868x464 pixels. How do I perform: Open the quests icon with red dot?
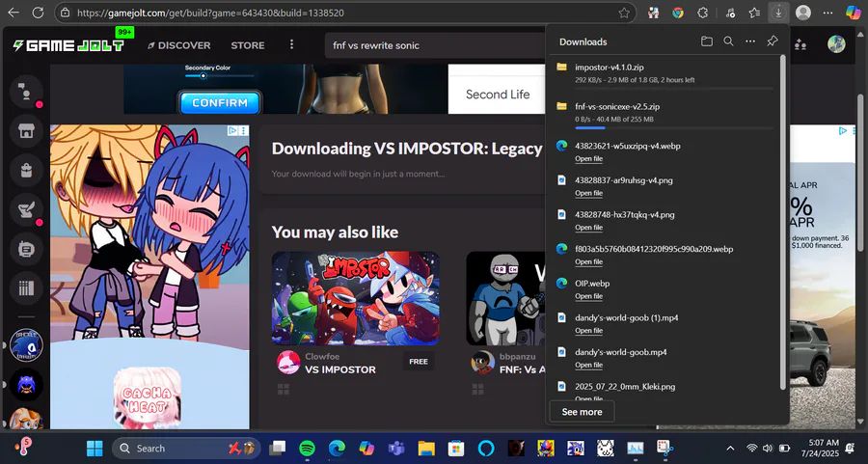pos(26,209)
